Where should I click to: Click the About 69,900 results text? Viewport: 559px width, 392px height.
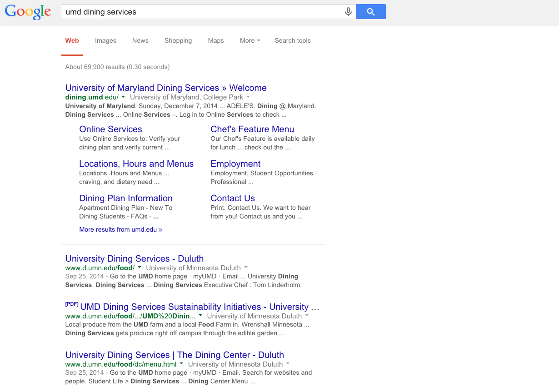click(x=117, y=67)
